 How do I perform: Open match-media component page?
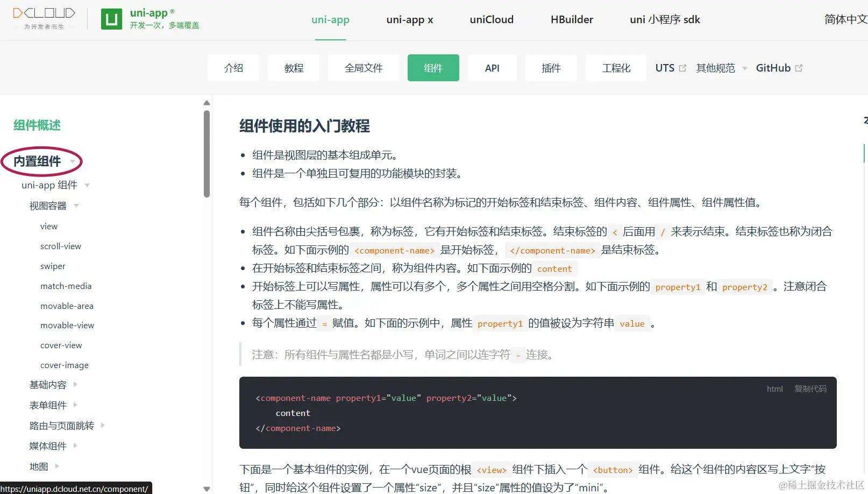[x=66, y=286]
